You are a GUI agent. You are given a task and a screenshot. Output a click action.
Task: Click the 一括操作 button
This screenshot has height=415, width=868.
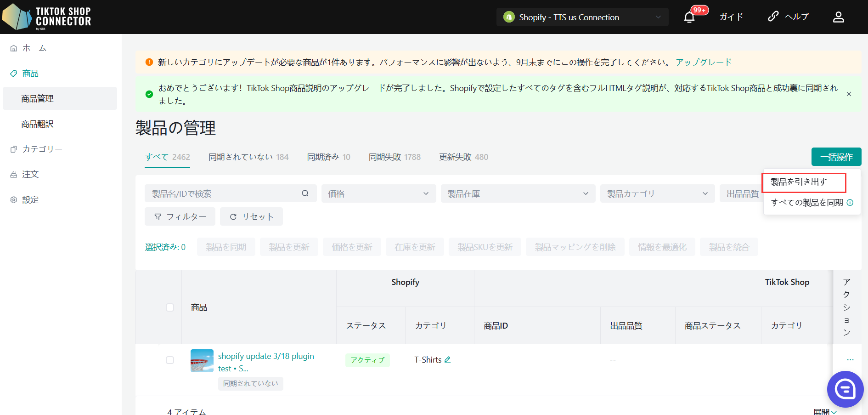[836, 157]
